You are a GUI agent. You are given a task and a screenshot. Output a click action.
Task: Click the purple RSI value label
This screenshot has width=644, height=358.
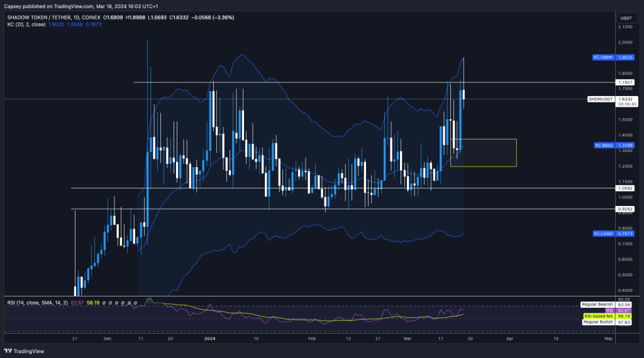tap(609, 310)
